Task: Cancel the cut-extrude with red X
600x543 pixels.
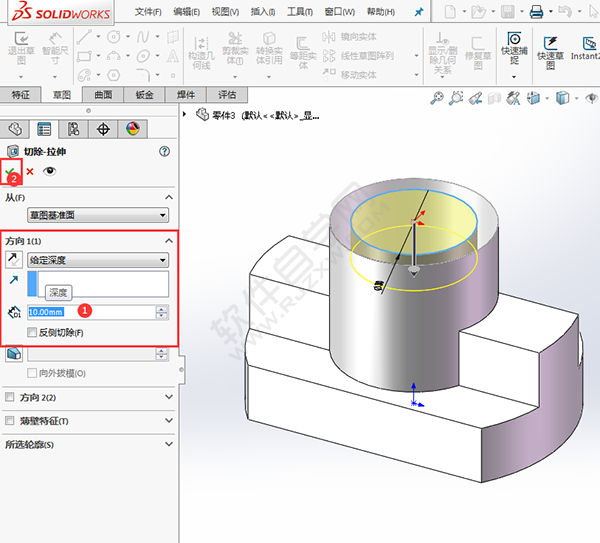Action: 30,171
